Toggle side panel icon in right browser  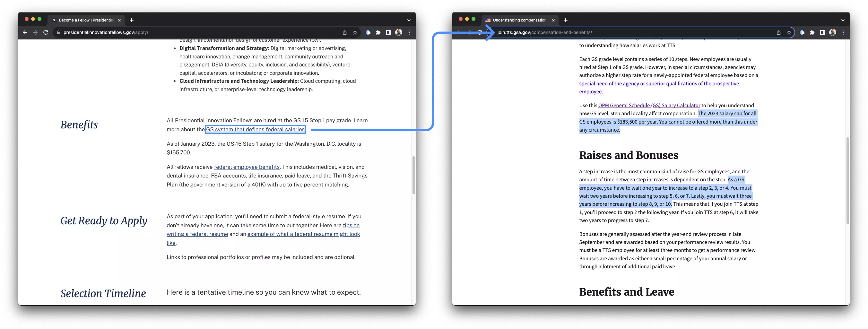point(822,33)
